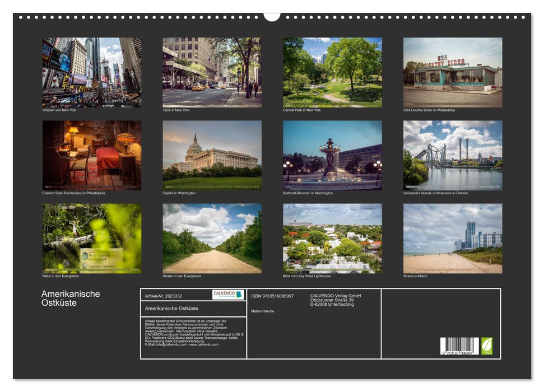
Task: Click the ISBN barcode
Action: pos(459,346)
